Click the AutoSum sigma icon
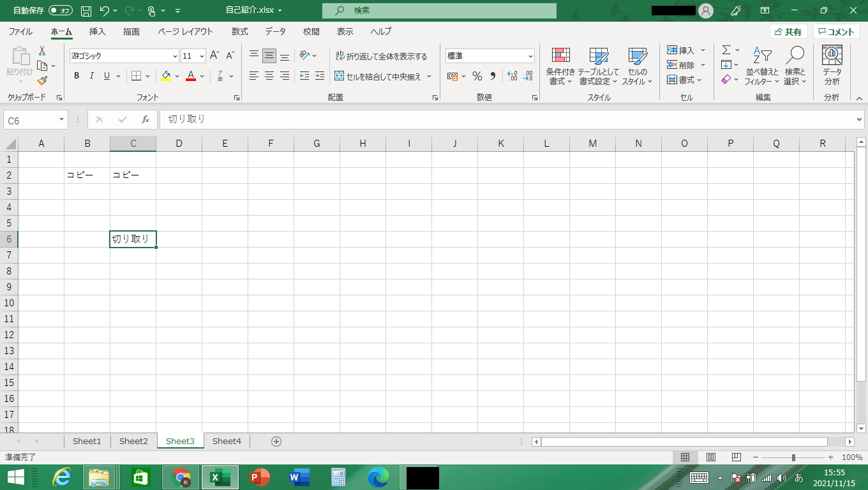The height and width of the screenshot is (490, 868). (x=726, y=50)
